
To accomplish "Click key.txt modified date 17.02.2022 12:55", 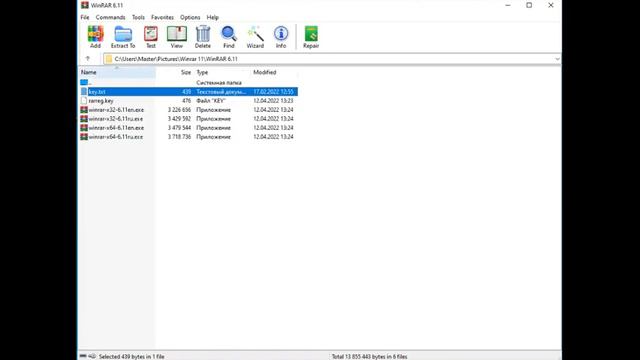I will click(273, 92).
